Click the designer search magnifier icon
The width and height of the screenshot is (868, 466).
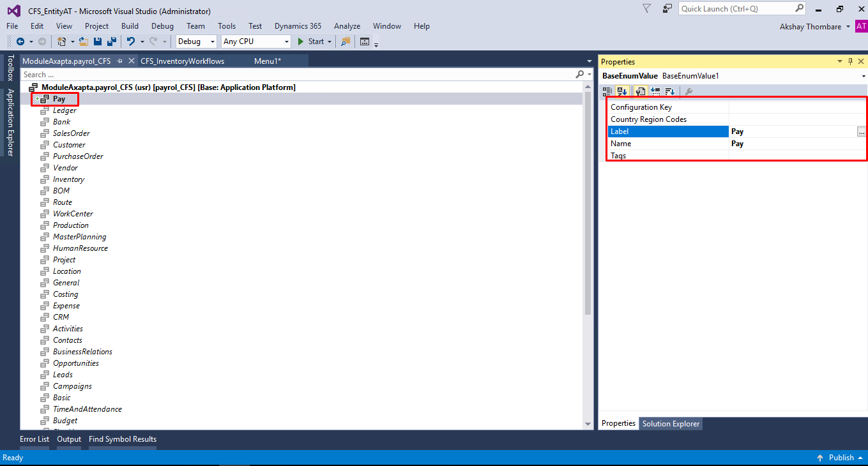pos(579,75)
